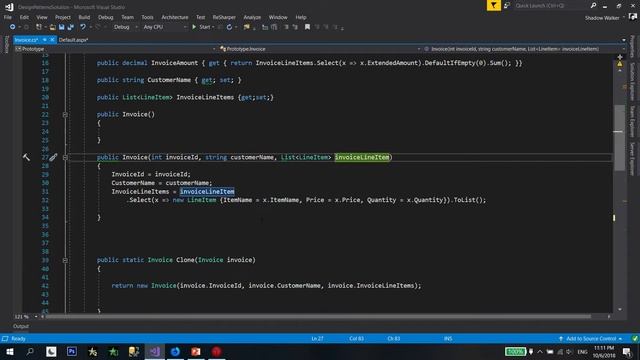
Task: Select the Invoice.cs tab
Action: (26, 40)
